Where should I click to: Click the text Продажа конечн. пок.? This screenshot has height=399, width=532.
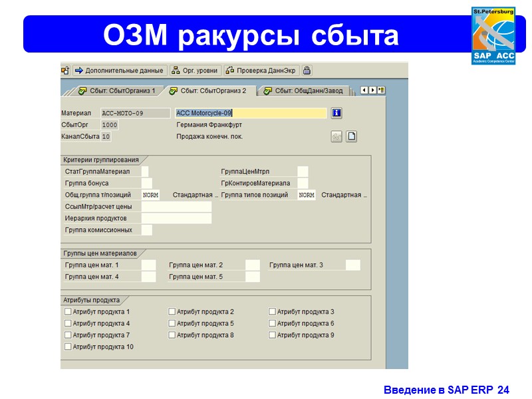[x=209, y=137]
